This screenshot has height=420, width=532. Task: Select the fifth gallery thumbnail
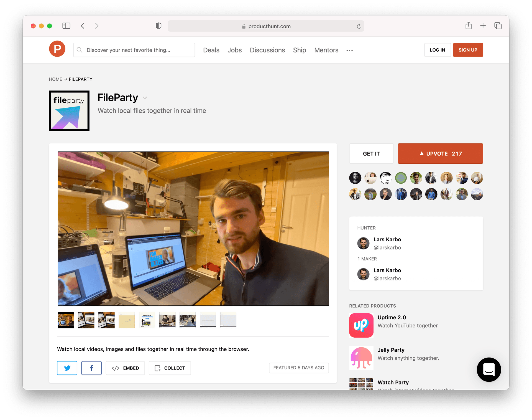(147, 320)
